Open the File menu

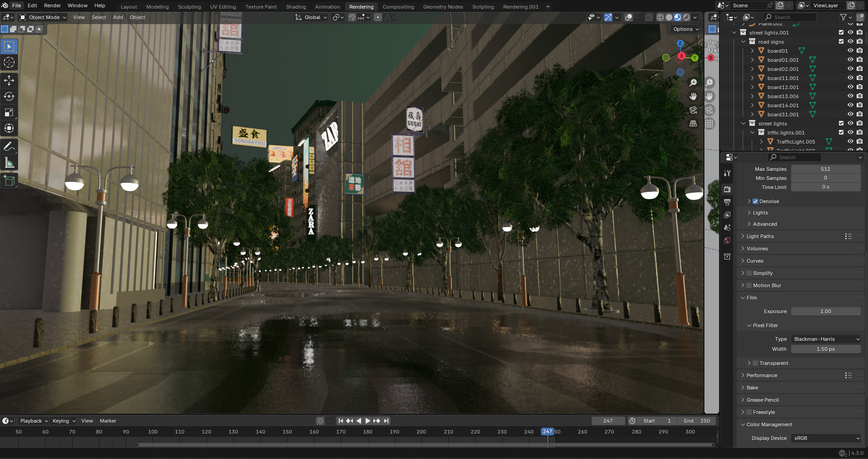tap(17, 5)
